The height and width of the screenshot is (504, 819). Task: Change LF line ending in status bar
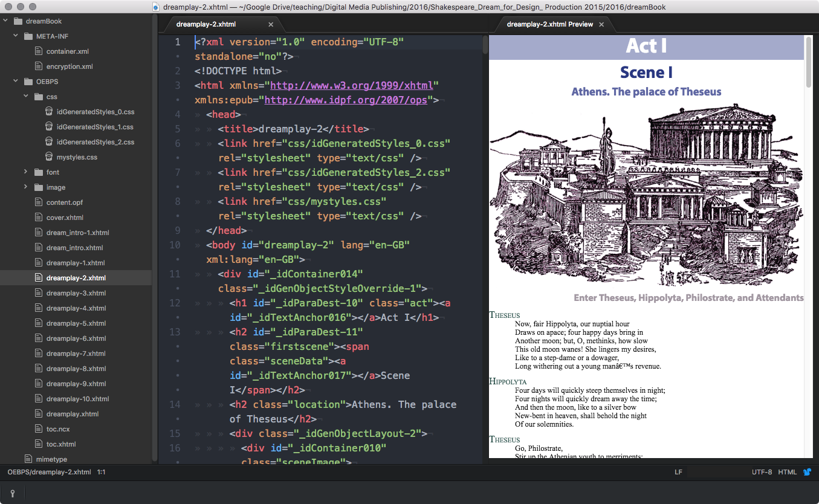coord(678,472)
